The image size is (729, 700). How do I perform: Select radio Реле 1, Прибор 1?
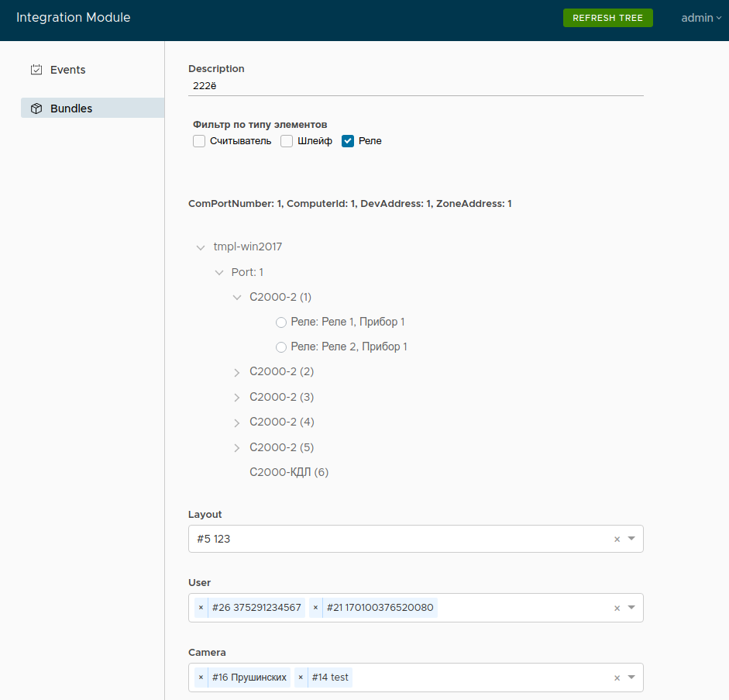281,322
